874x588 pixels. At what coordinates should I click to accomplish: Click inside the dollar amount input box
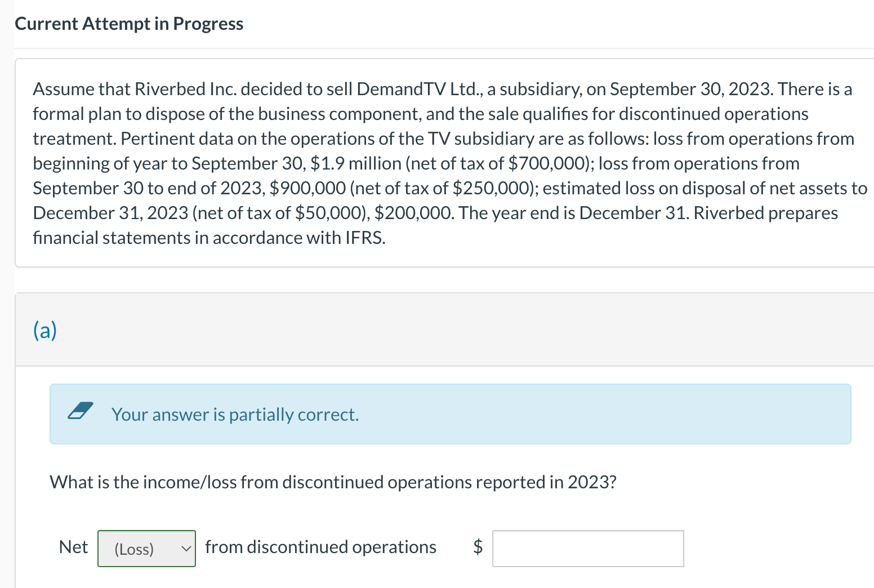(588, 548)
